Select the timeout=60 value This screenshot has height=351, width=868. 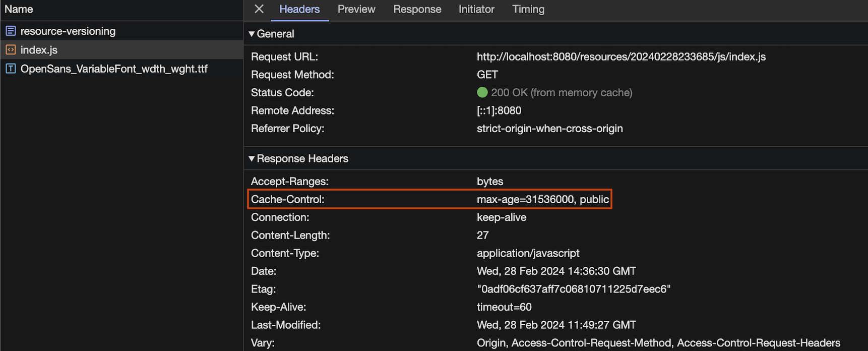(x=504, y=307)
